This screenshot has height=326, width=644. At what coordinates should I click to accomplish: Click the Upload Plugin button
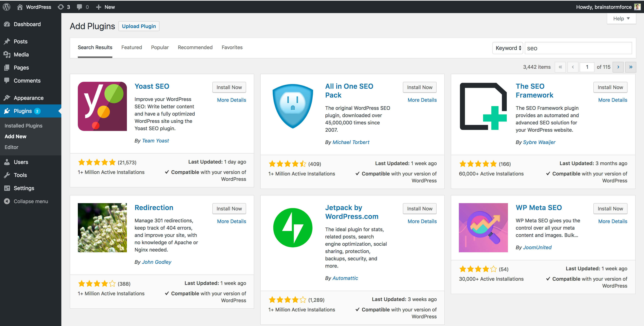139,26
